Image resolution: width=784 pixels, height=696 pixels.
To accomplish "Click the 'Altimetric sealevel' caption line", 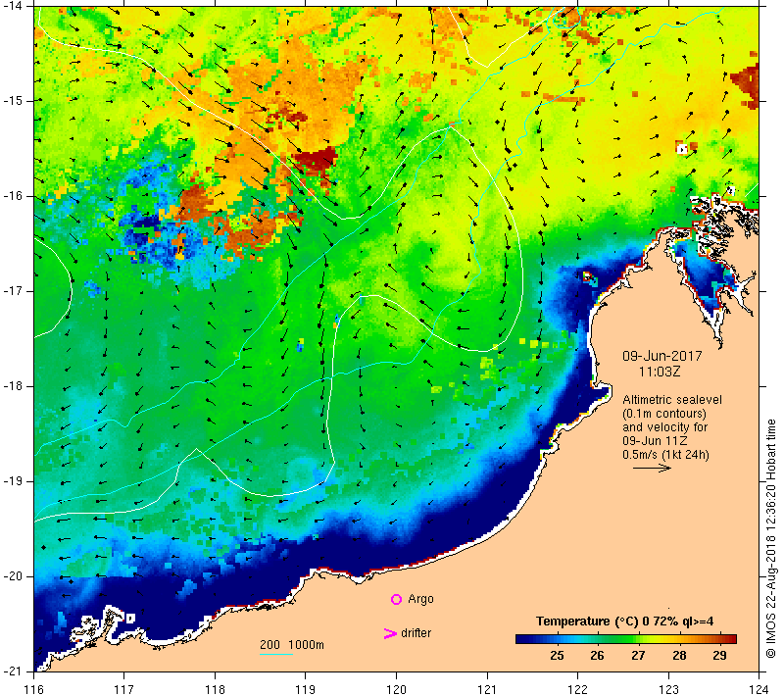I will (672, 400).
